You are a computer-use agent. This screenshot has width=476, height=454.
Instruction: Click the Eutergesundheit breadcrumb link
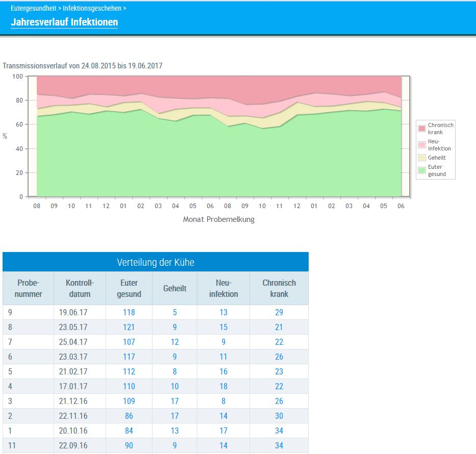pos(33,9)
